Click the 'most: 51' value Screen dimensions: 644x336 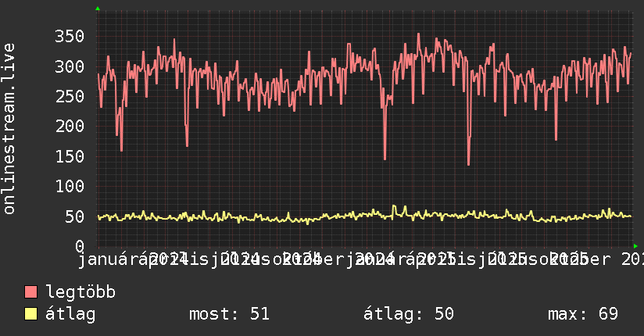click(x=229, y=314)
